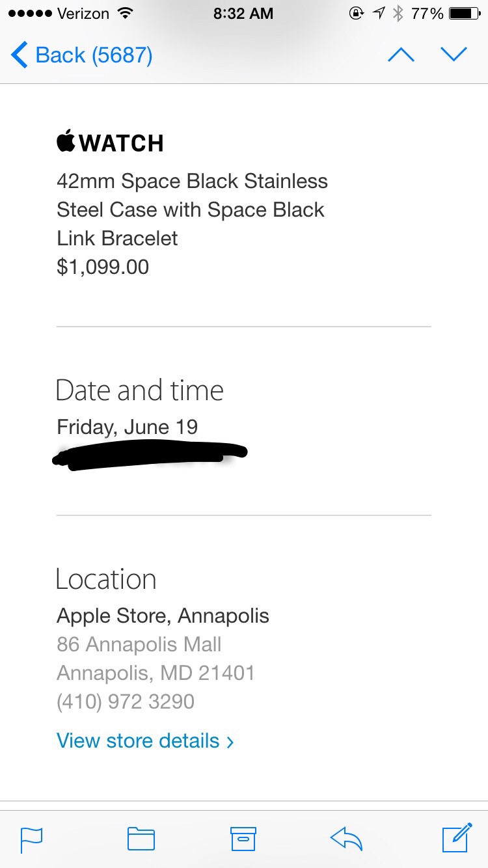The image size is (488, 868).
Task: Go to the previous message with the up arrow
Action: [401, 55]
